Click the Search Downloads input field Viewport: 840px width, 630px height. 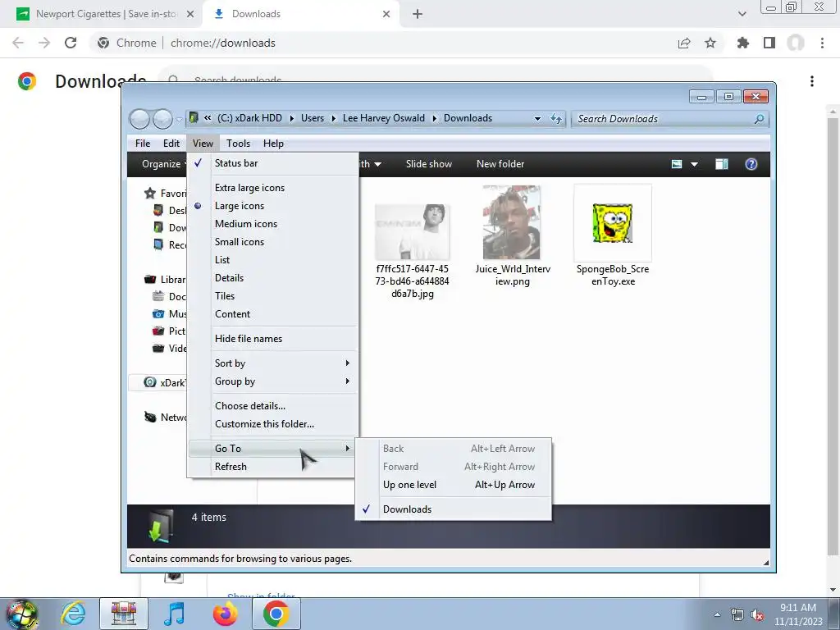pos(662,119)
